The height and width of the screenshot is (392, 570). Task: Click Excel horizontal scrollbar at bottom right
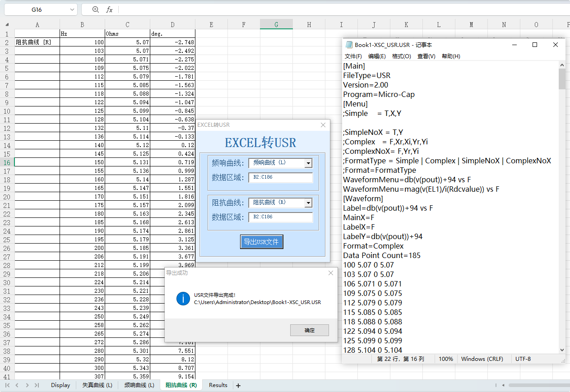pyautogui.click(x=539, y=385)
